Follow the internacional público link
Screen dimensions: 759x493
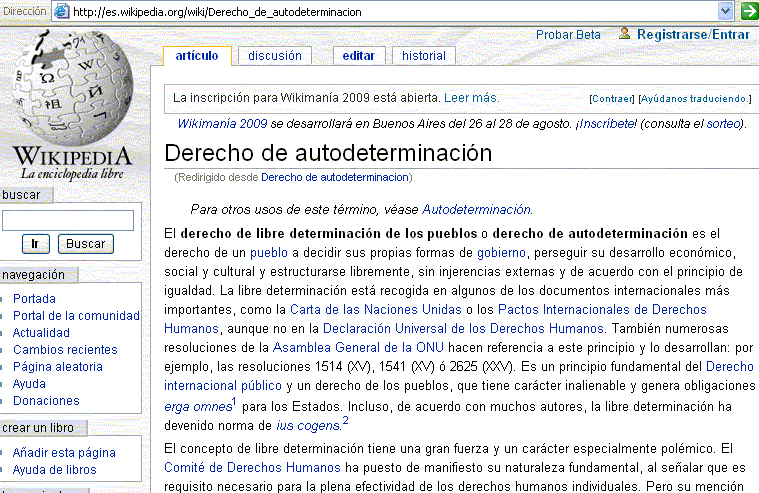[x=223, y=386]
